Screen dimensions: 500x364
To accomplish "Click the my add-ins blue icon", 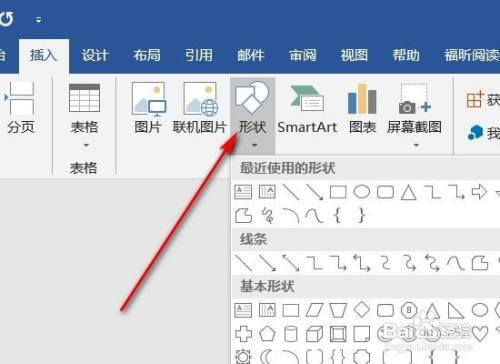I will click(x=475, y=133).
